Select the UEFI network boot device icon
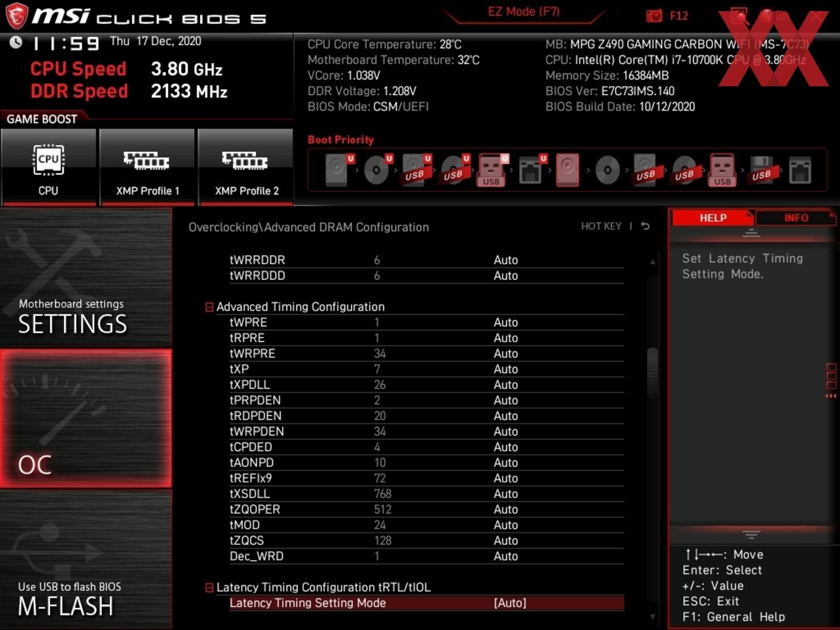This screenshot has width=840, height=630. point(531,170)
